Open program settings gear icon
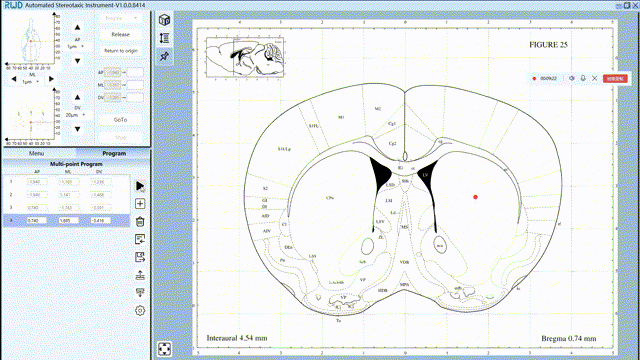 pyautogui.click(x=140, y=311)
